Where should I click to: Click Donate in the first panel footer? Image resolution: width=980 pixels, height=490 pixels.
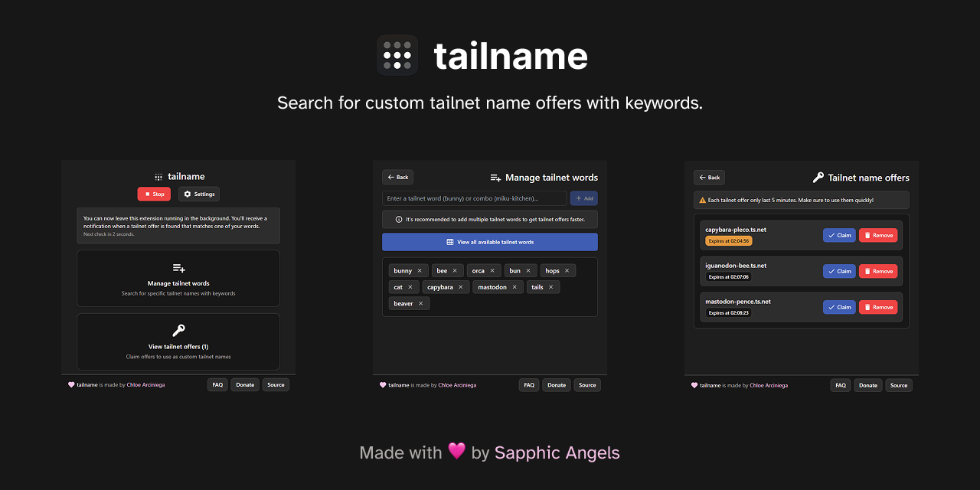click(x=245, y=385)
